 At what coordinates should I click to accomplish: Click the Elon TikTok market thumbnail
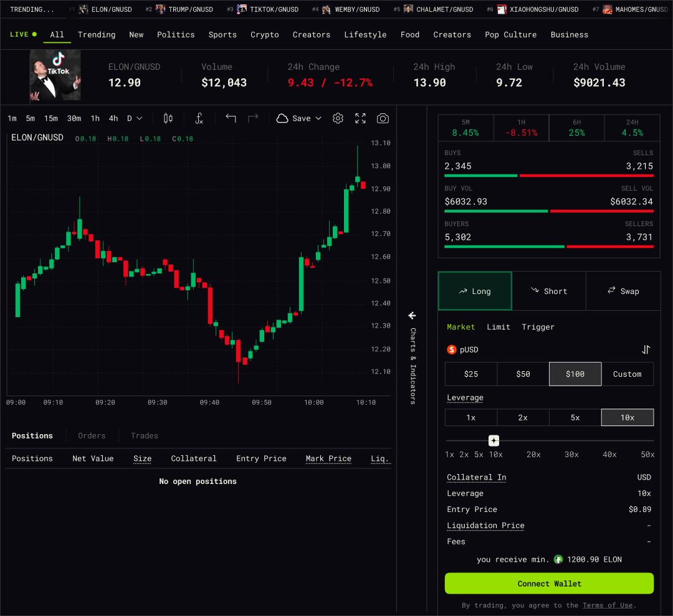pos(55,75)
